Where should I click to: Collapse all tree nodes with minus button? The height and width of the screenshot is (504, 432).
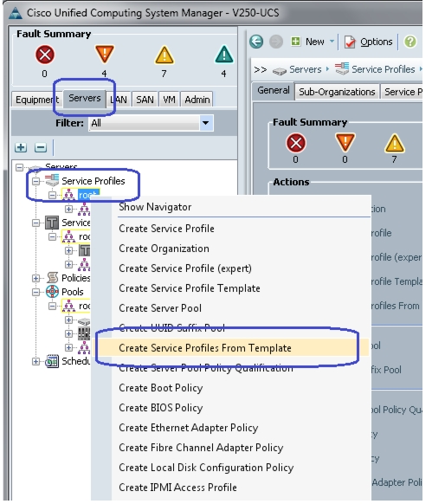(41, 147)
